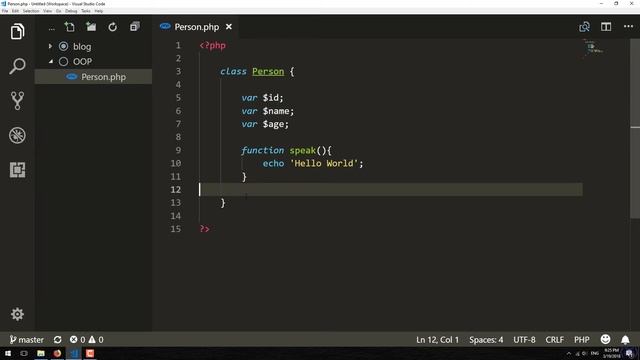This screenshot has width=640, height=360.
Task: Open the explorer ellipsis options
Action: 51,29
